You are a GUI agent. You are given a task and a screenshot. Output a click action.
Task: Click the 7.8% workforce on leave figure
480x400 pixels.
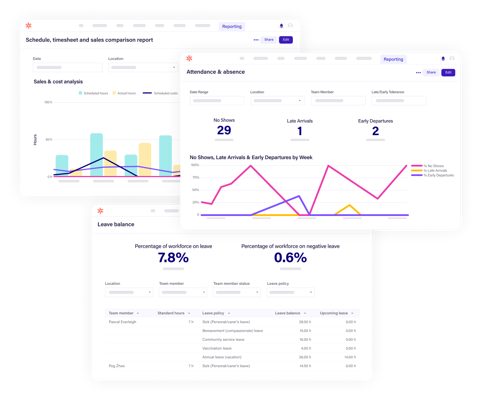173,258
